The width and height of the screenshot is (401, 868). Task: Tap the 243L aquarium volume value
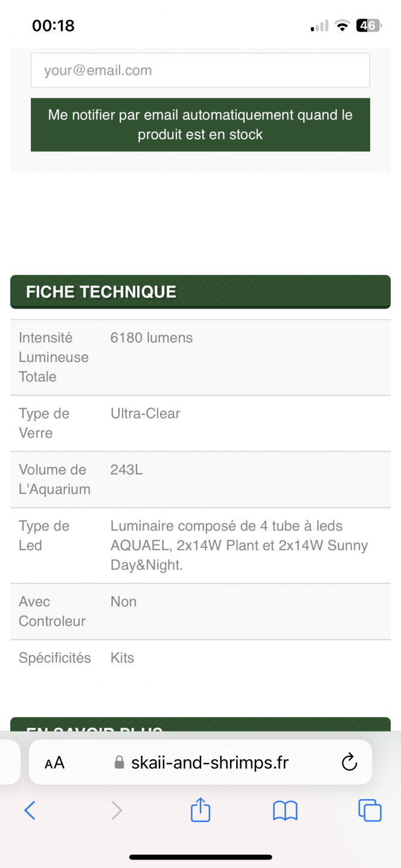pos(127,470)
